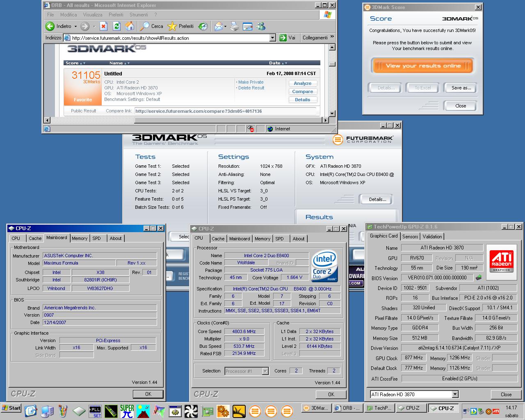Click the Messenger people icon in IE toolbar

[x=261, y=26]
